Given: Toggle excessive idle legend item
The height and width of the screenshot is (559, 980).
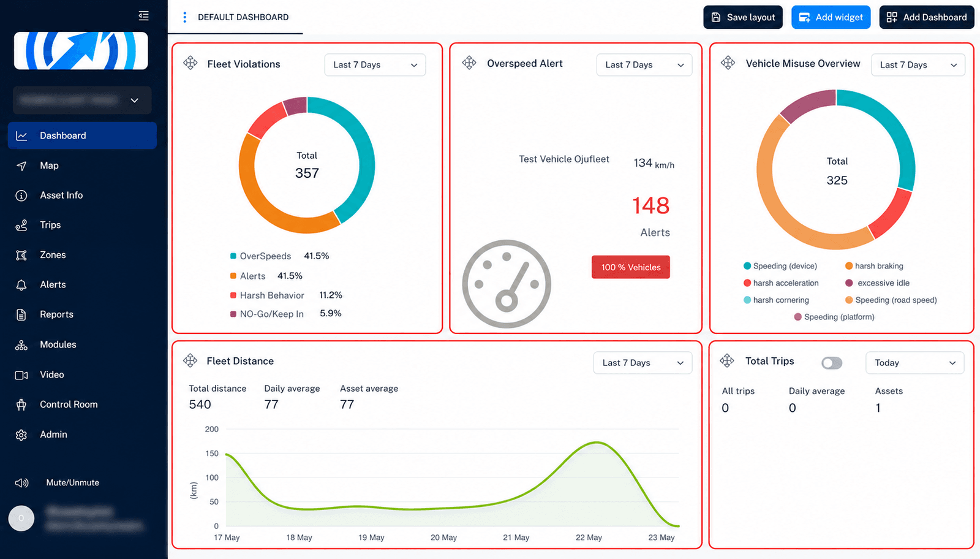Looking at the screenshot, I should [877, 283].
